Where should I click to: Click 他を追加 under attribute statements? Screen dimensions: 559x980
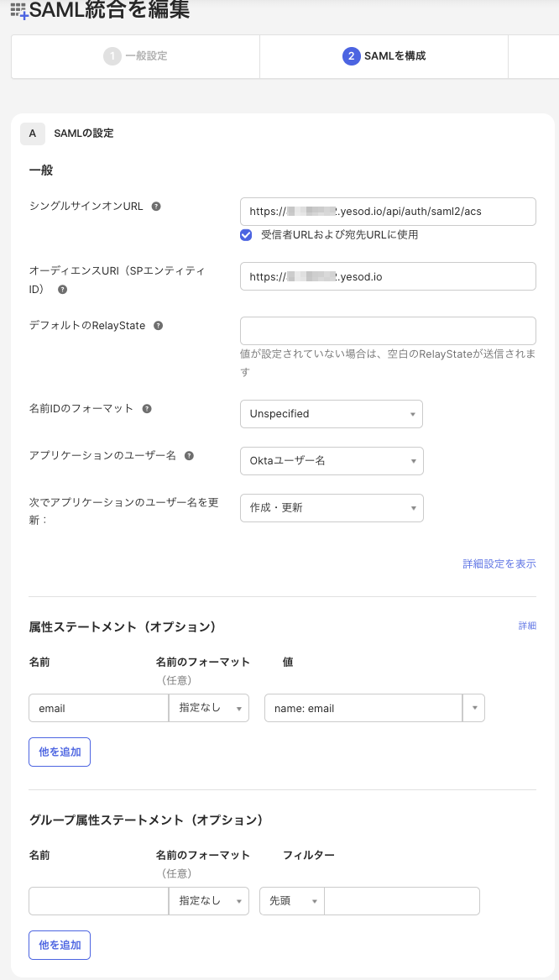(x=60, y=752)
